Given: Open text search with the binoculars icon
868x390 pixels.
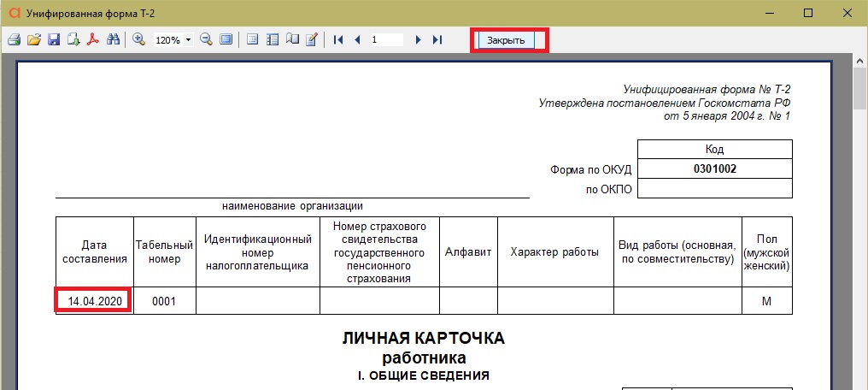Looking at the screenshot, I should (x=113, y=40).
